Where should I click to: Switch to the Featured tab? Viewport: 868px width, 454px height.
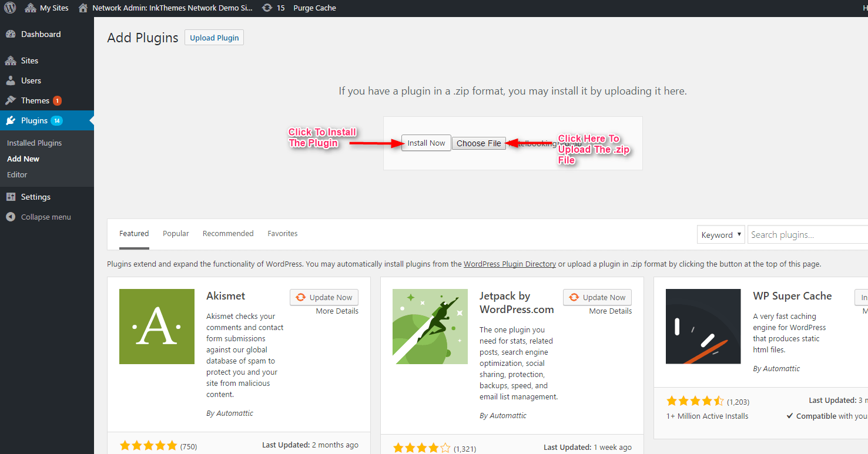(134, 233)
